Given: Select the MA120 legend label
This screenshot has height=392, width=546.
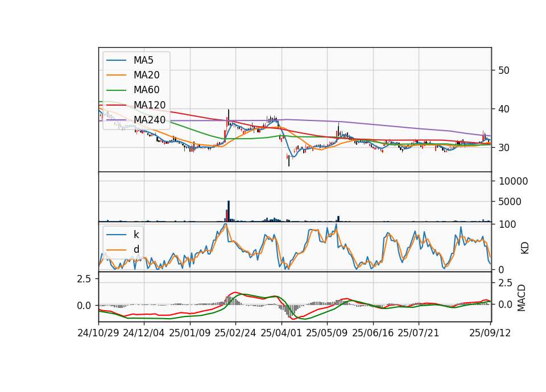Looking at the screenshot, I should click(150, 105).
